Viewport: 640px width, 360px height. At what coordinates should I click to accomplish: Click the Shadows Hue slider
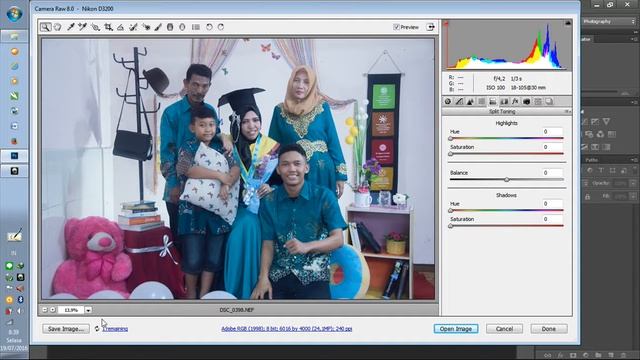click(507, 211)
